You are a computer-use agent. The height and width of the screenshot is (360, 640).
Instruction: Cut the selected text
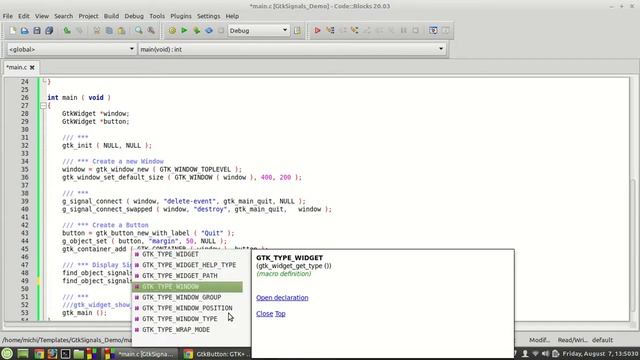97,31
